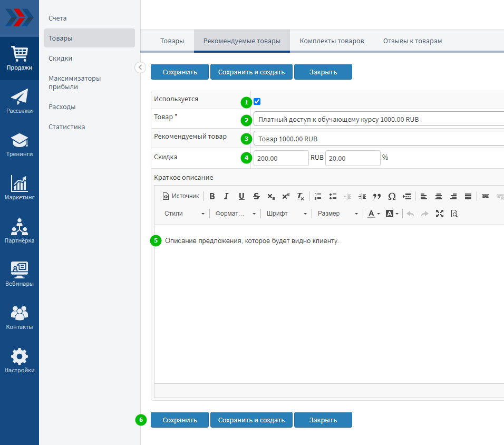The image size is (504, 445).
Task: Toggle the Источник source view
Action: coord(181,196)
